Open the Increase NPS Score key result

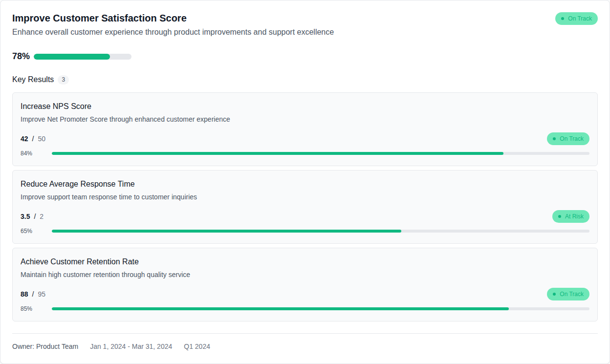[56, 107]
